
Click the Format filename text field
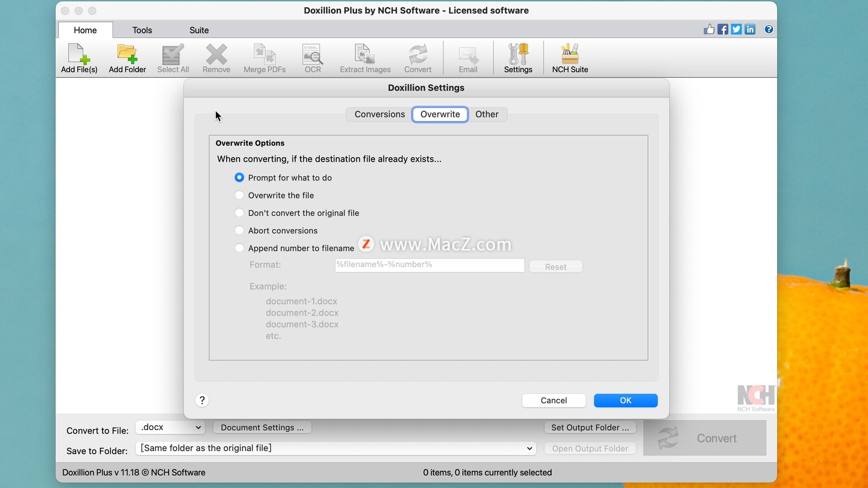point(429,265)
